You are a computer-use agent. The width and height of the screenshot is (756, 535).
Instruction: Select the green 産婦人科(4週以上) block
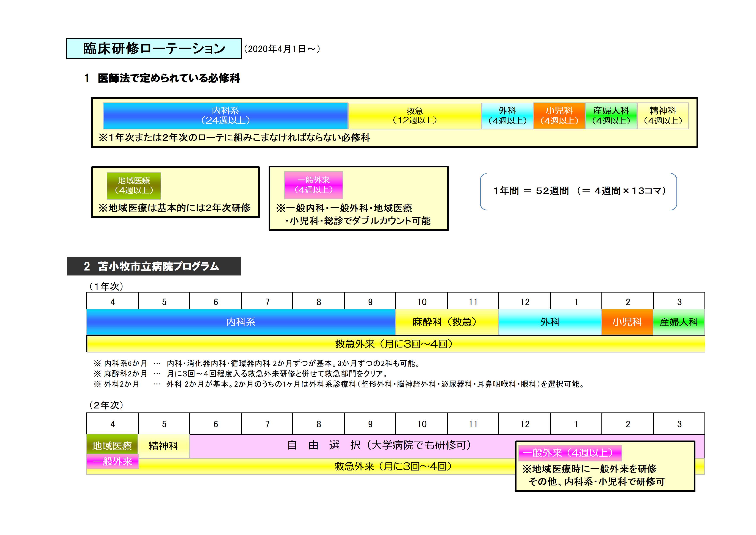click(x=611, y=116)
